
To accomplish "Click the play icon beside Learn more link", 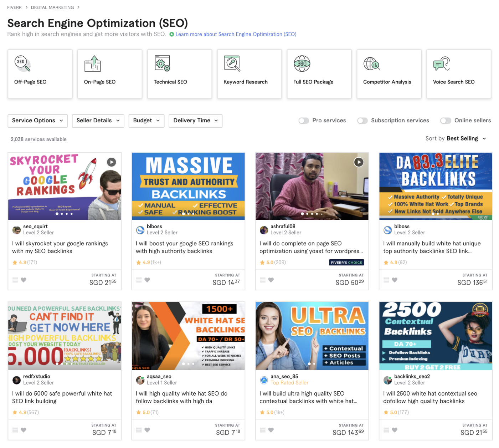I will tap(172, 34).
